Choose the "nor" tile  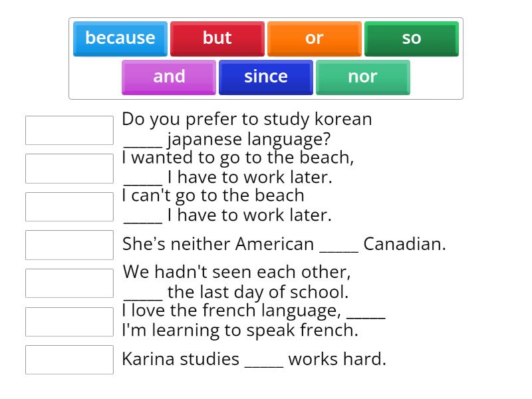click(363, 76)
